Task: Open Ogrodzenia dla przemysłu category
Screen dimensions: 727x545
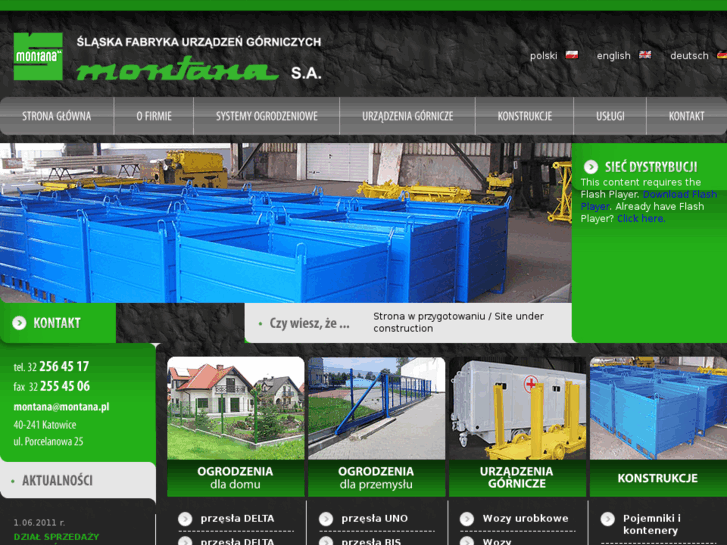Action: pyautogui.click(x=376, y=478)
